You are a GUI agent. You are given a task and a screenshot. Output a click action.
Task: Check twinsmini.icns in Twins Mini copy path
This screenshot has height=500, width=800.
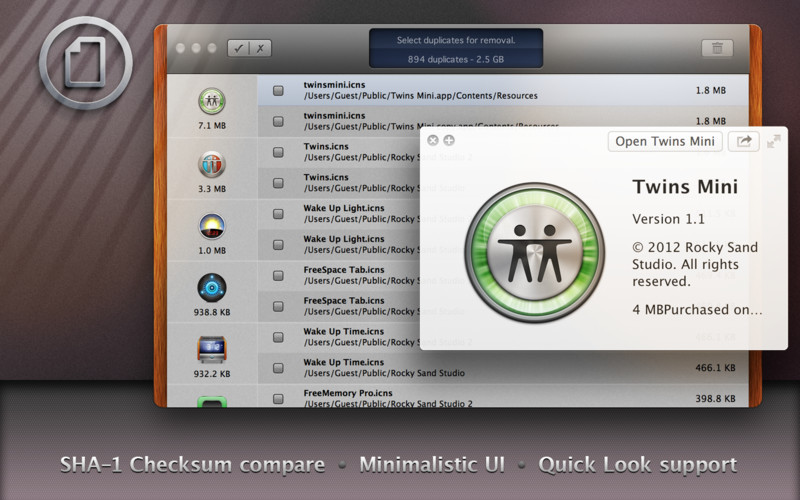click(x=278, y=121)
